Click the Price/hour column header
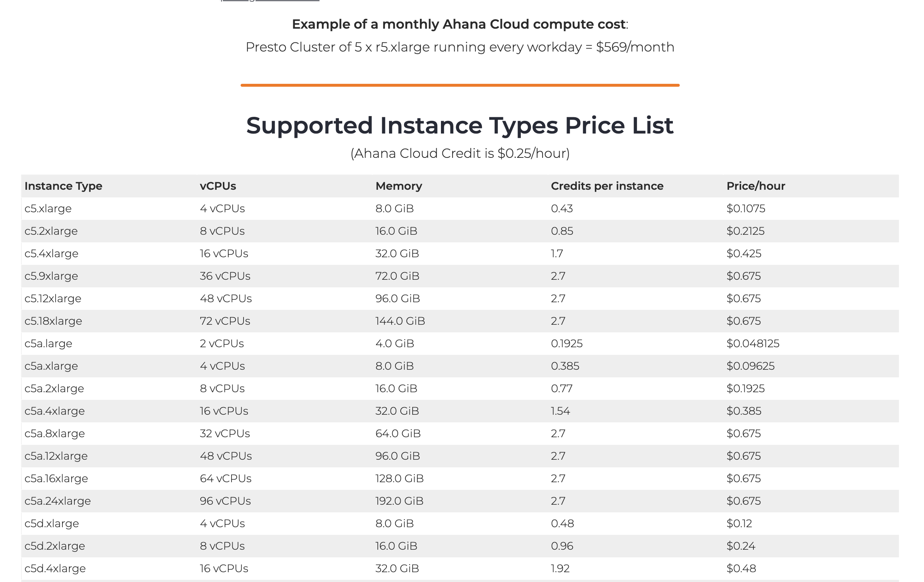This screenshot has width=924, height=582. pyautogui.click(x=755, y=186)
